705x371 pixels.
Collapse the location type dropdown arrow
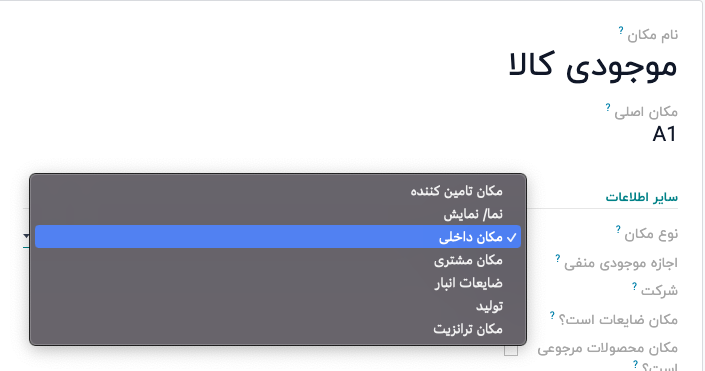point(26,236)
